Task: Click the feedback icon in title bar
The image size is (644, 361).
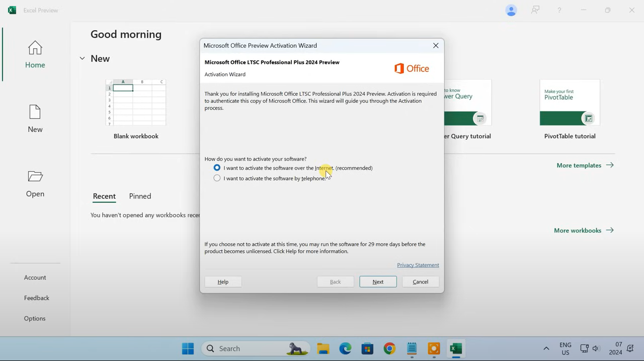Action: pos(535,10)
